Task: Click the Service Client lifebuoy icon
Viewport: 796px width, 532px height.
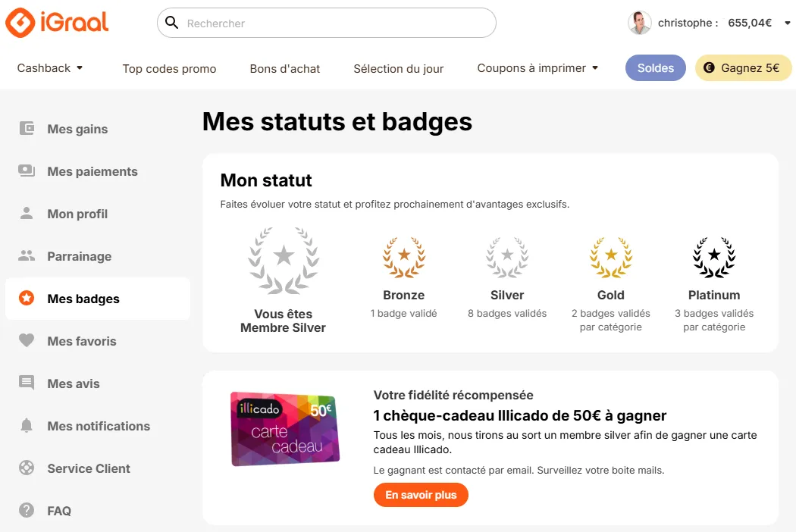Action: coord(27,468)
